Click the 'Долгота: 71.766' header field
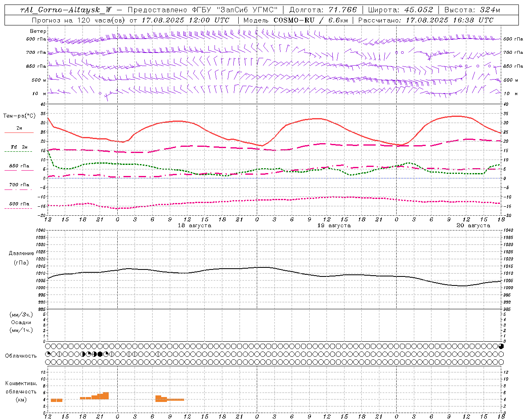525x420 pixels. (323, 10)
